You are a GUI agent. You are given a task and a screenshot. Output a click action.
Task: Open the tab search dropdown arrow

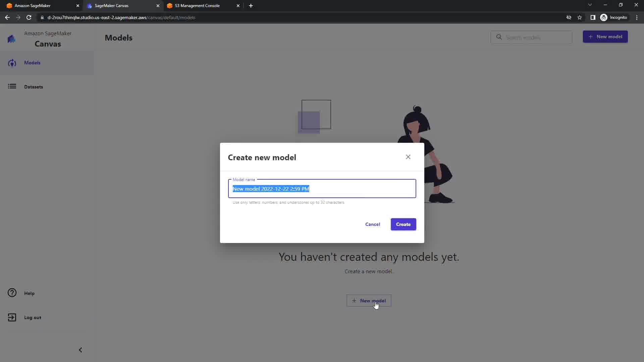590,5
